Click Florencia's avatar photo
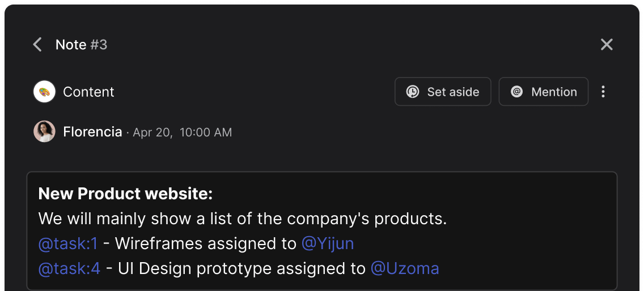Screen dimensions: 644x291 [x=44, y=132]
